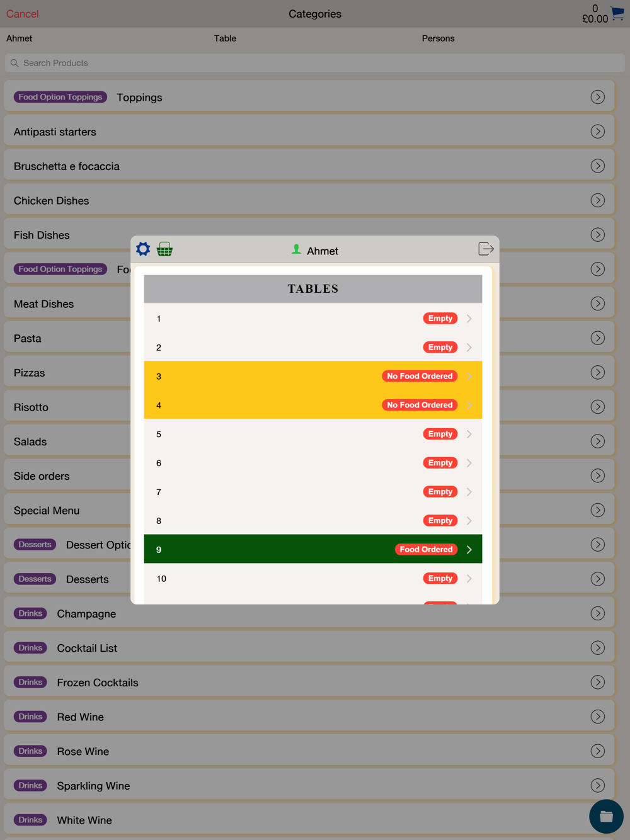The image size is (630, 840).
Task: Open table 1 chevron
Action: (x=469, y=319)
